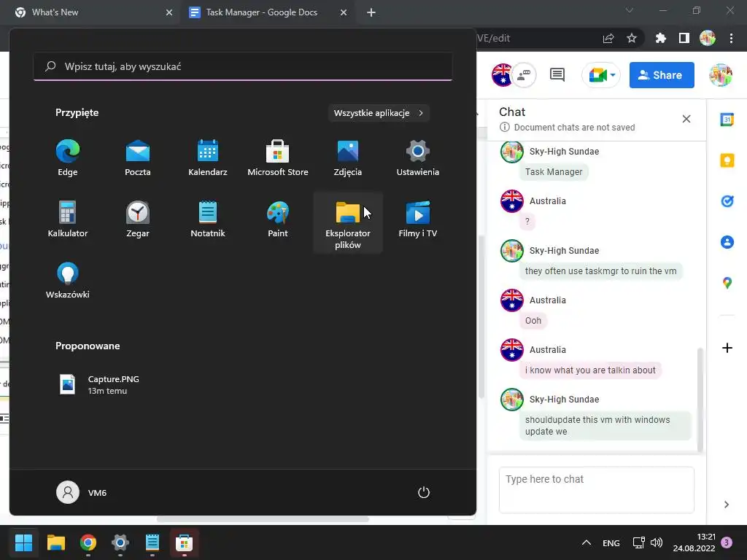This screenshot has height=560, width=747.
Task: Open the notification count badge
Action: tap(727, 542)
